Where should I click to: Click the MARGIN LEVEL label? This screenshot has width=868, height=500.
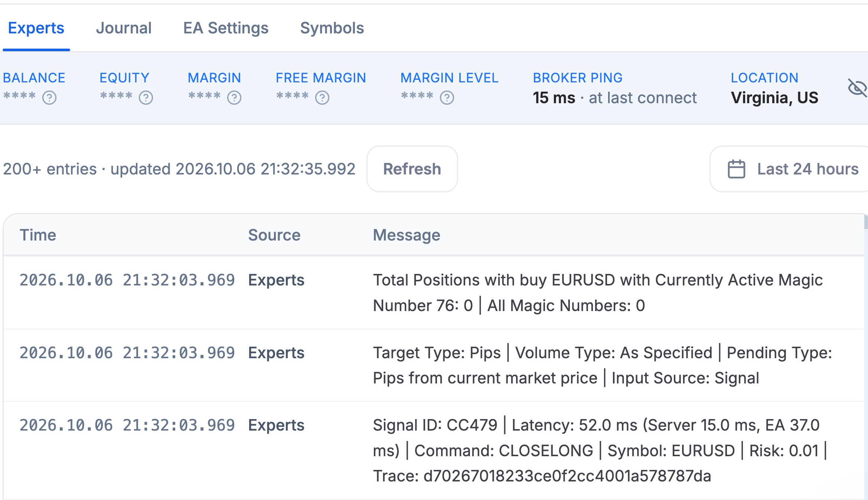(x=449, y=78)
